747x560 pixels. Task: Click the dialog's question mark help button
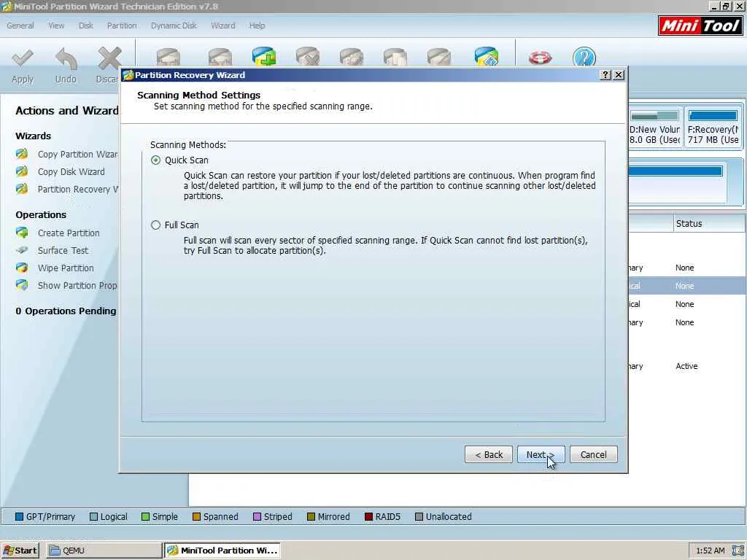[x=605, y=75]
